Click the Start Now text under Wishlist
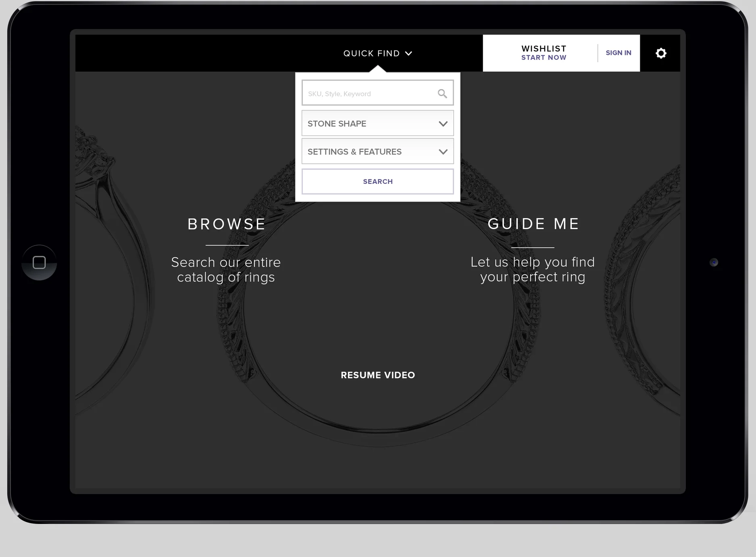 pyautogui.click(x=544, y=58)
